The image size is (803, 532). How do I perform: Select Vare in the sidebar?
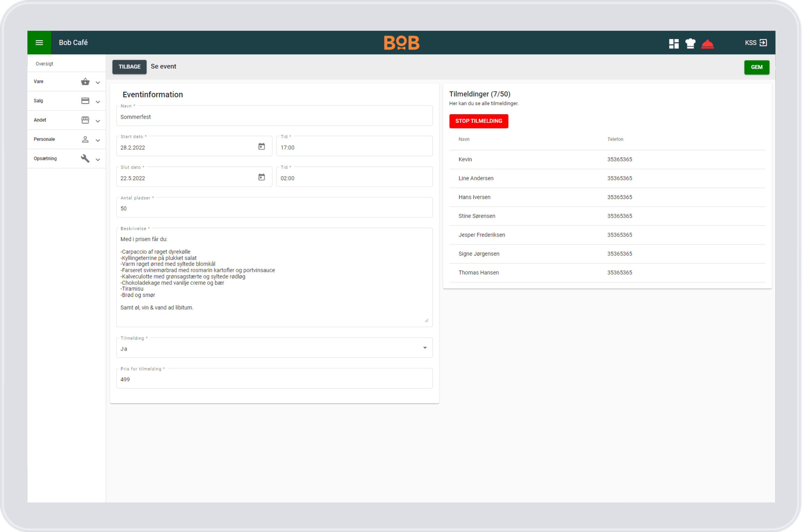[67, 82]
